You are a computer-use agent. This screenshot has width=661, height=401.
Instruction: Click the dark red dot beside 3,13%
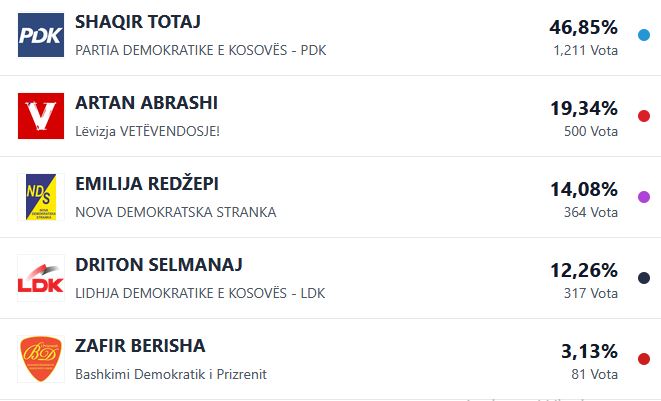tap(643, 358)
